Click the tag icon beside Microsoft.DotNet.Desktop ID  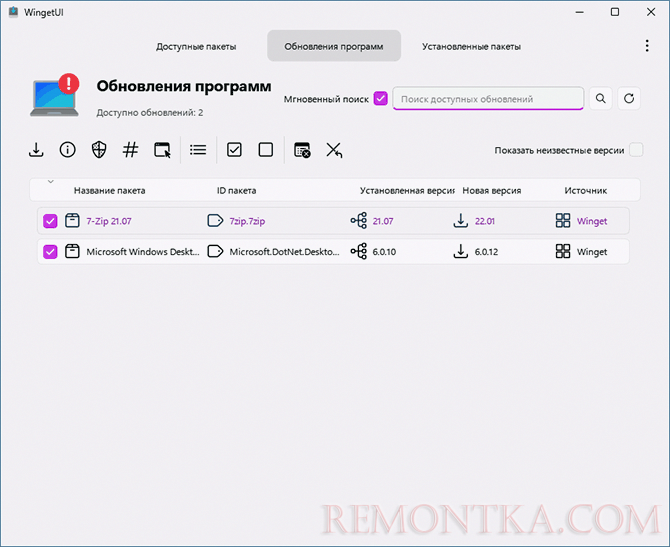215,251
